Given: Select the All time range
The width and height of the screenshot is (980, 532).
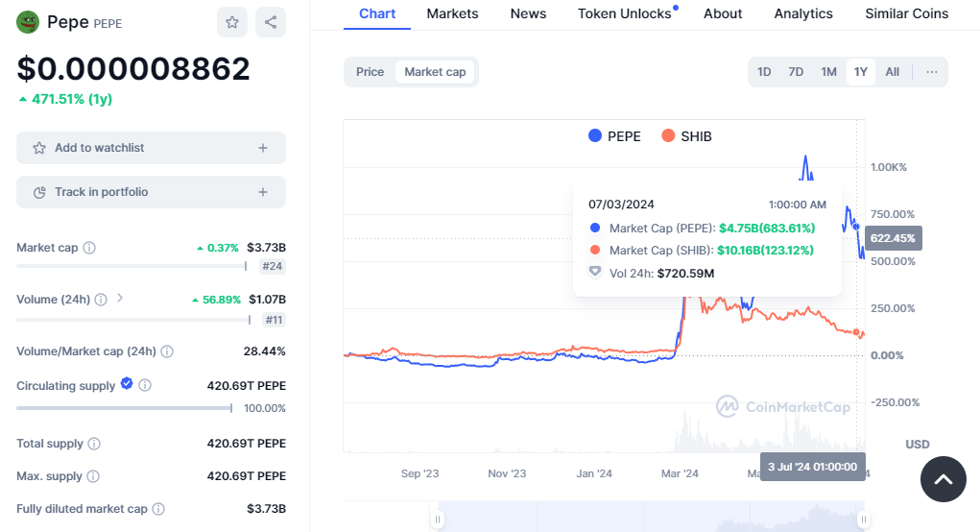Looking at the screenshot, I should coord(892,72).
